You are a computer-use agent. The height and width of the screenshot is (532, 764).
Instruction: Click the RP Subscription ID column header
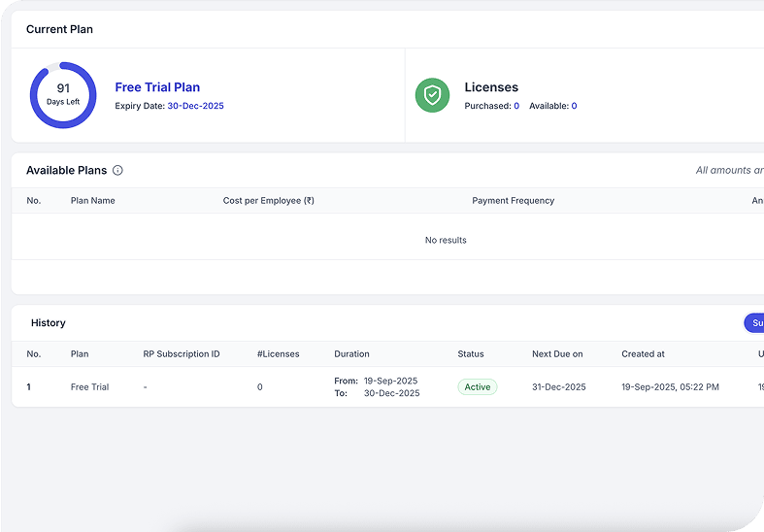coord(181,354)
